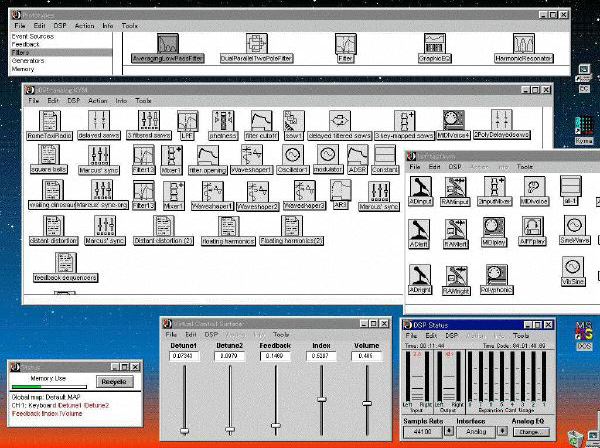
Task: Open the Recycle Bin on desktop
Action: pyautogui.click(x=575, y=438)
